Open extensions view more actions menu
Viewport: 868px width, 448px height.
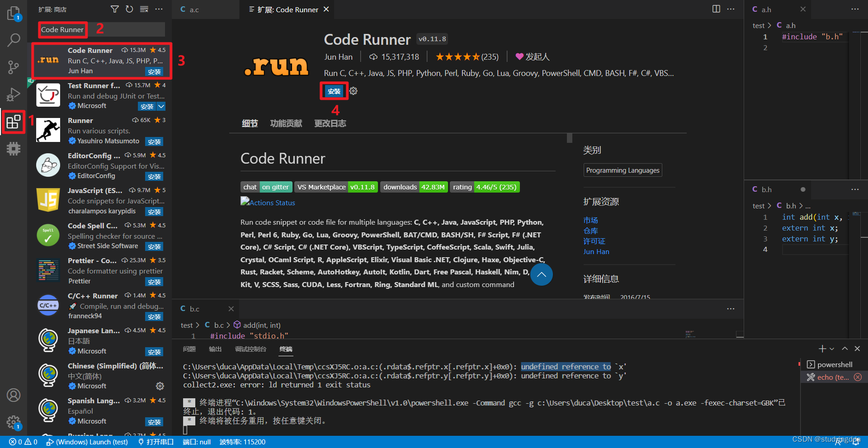pos(159,9)
